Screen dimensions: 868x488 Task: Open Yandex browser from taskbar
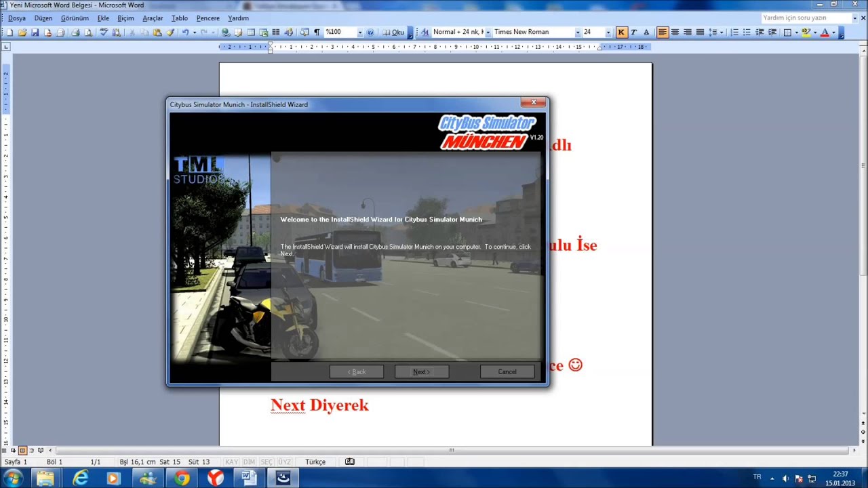215,478
